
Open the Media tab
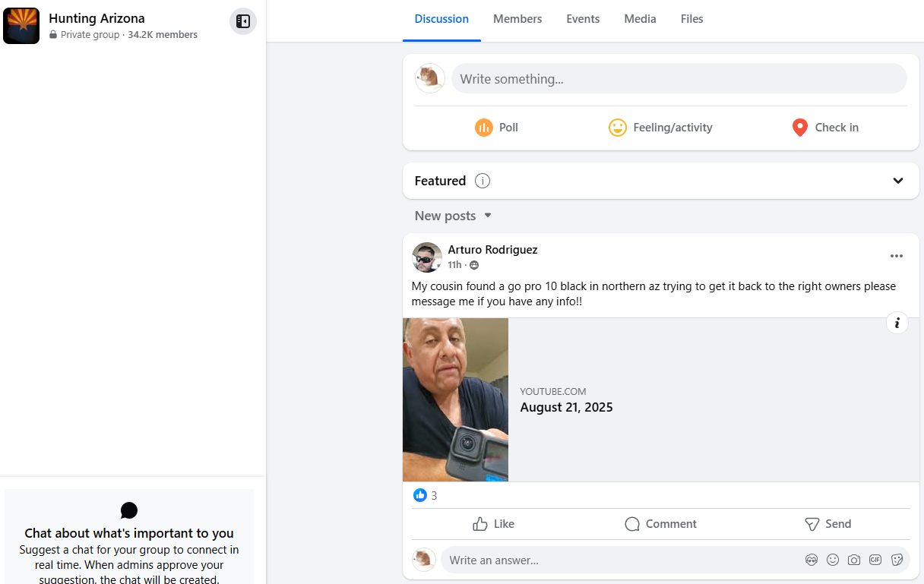640,19
